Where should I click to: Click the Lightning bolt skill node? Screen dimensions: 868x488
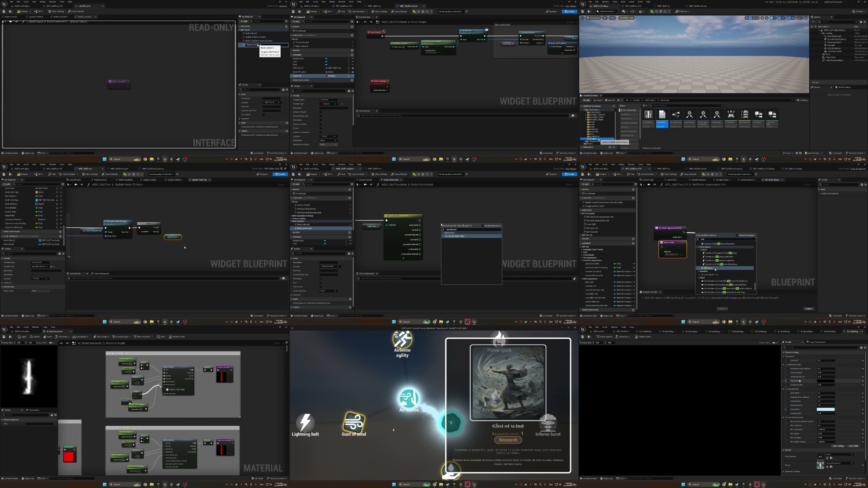[x=305, y=423]
